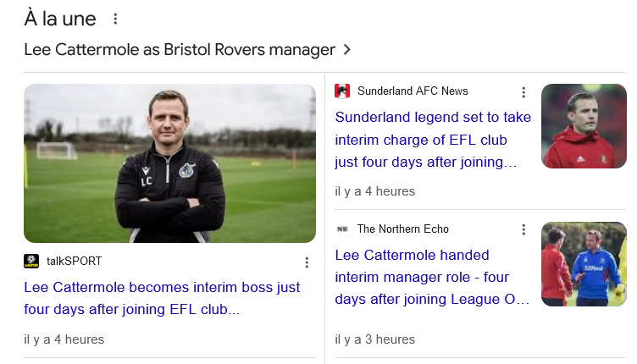Click "The Northern Echo" source name

(403, 229)
